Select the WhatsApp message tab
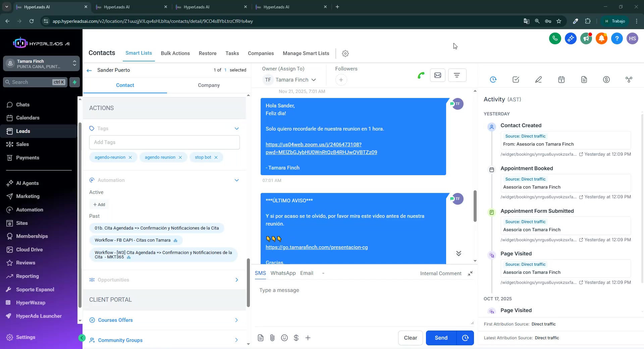644x349 pixels. pos(283,273)
